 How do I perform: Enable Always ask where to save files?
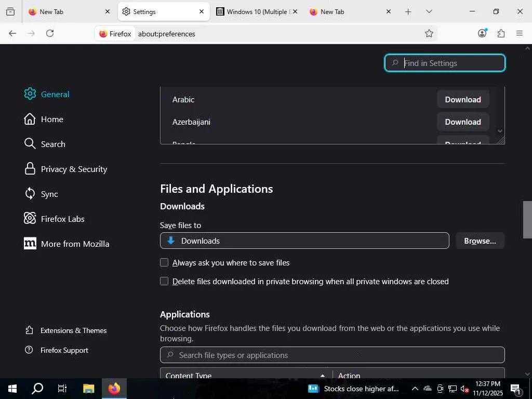(x=164, y=263)
